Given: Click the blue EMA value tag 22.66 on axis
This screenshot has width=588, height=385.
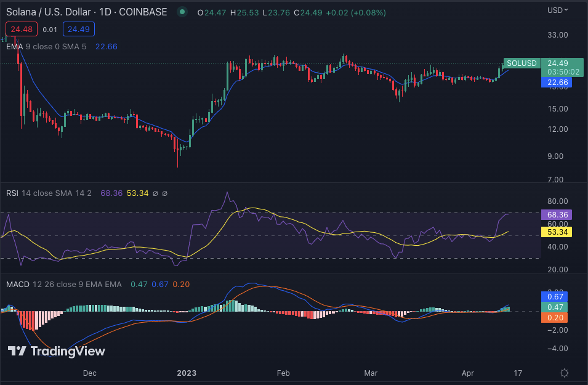Looking at the screenshot, I should (x=557, y=82).
